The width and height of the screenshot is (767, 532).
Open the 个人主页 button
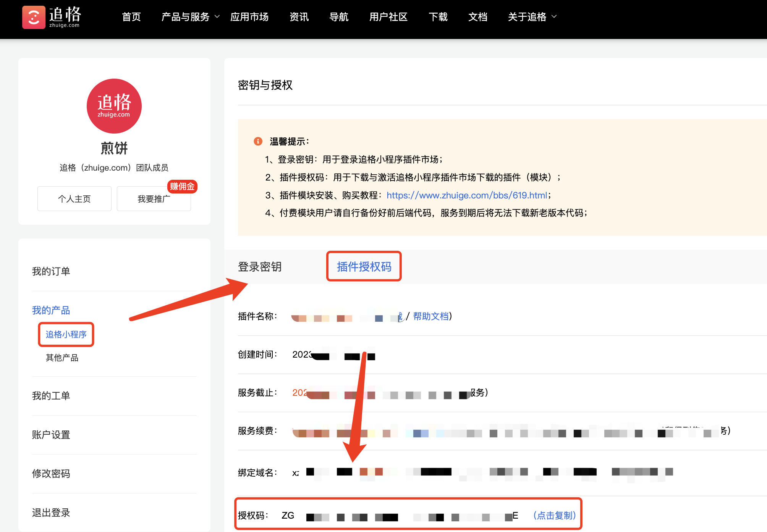[x=74, y=198]
